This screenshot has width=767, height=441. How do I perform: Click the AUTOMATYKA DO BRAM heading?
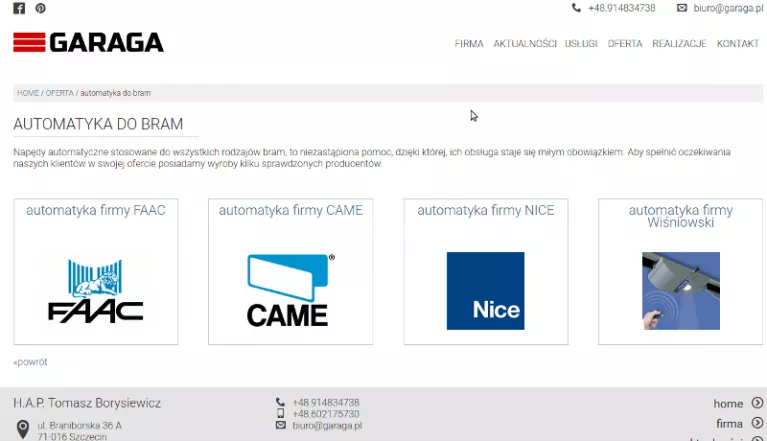98,124
